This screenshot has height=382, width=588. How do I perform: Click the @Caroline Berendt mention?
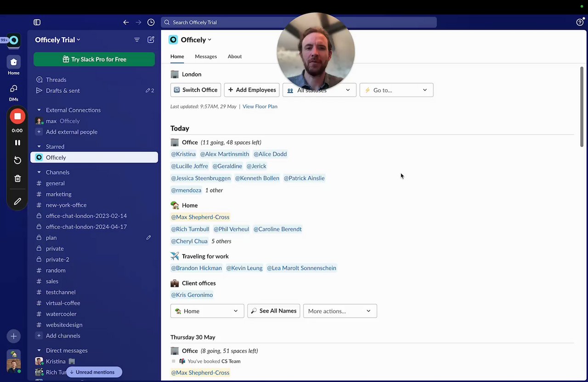click(277, 229)
